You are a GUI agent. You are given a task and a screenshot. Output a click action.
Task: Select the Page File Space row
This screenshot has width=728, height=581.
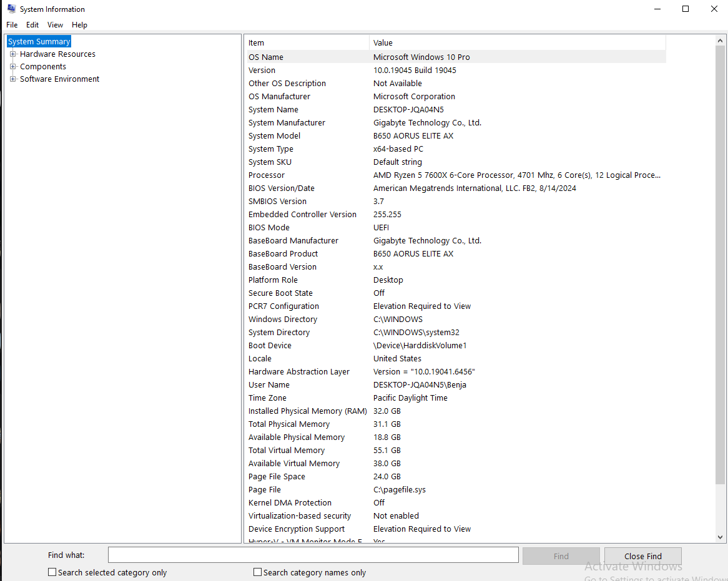pyautogui.click(x=455, y=477)
